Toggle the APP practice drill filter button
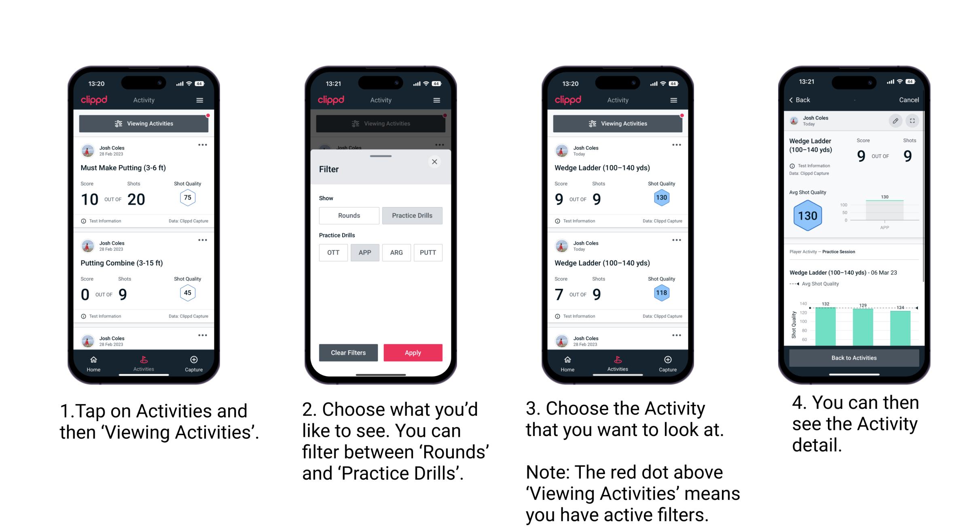This screenshot has width=980, height=527. tap(364, 252)
